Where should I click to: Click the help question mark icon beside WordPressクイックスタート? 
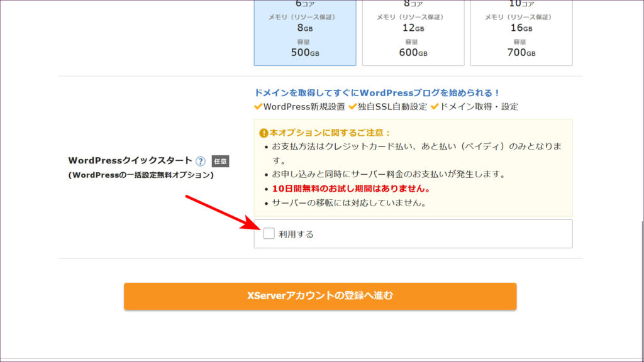201,161
